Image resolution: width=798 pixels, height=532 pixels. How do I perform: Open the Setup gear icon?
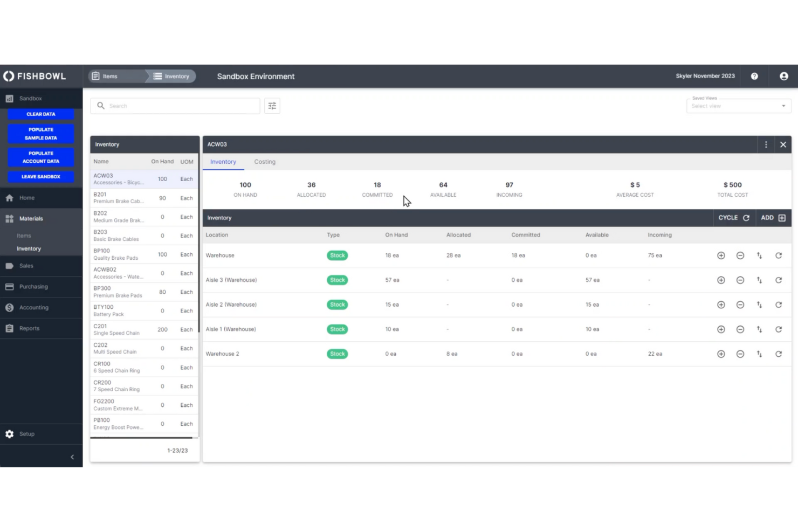[x=9, y=434]
